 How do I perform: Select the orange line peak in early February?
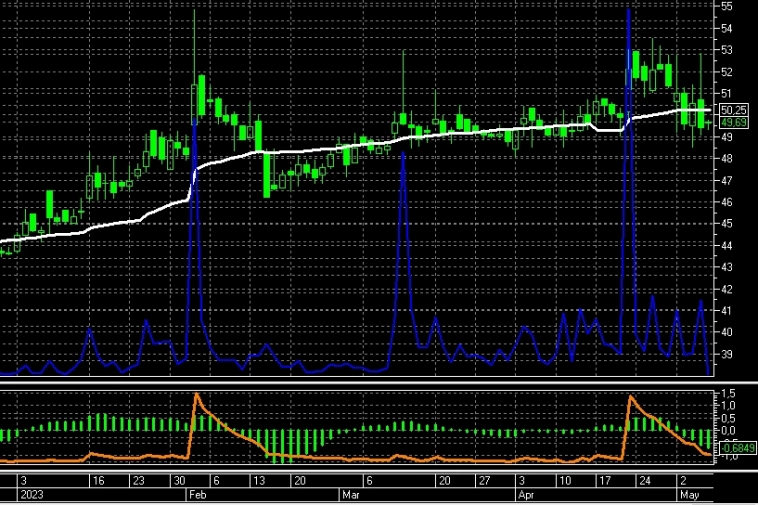pyautogui.click(x=196, y=396)
